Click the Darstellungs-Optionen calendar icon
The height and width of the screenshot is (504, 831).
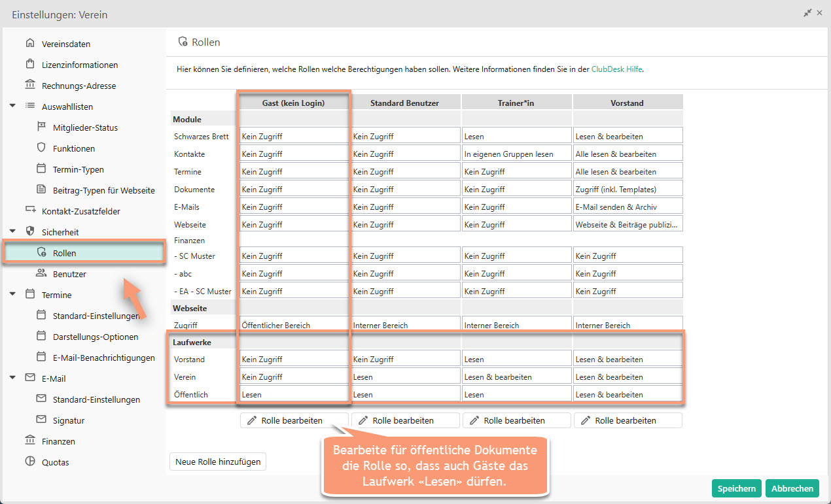(41, 337)
